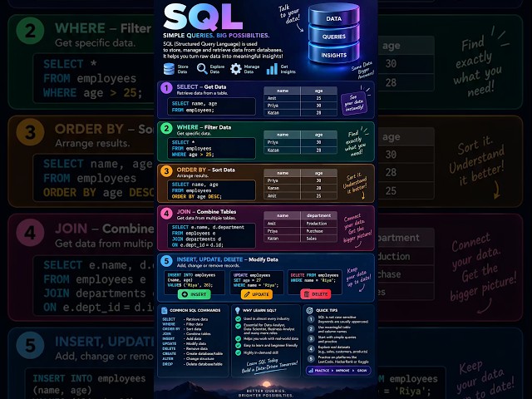532x399 pixels.
Task: Click the lightbulb icon beside Why Learn SQL
Action: click(x=238, y=310)
